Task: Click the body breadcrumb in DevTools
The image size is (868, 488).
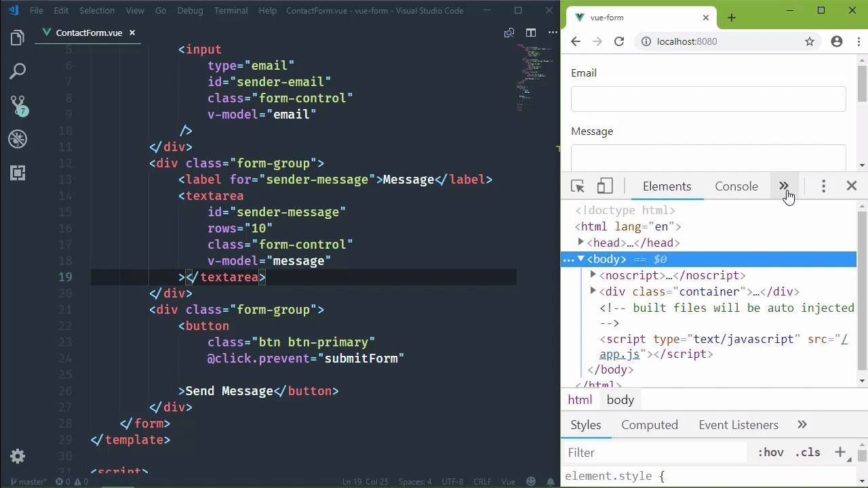Action: click(x=620, y=400)
